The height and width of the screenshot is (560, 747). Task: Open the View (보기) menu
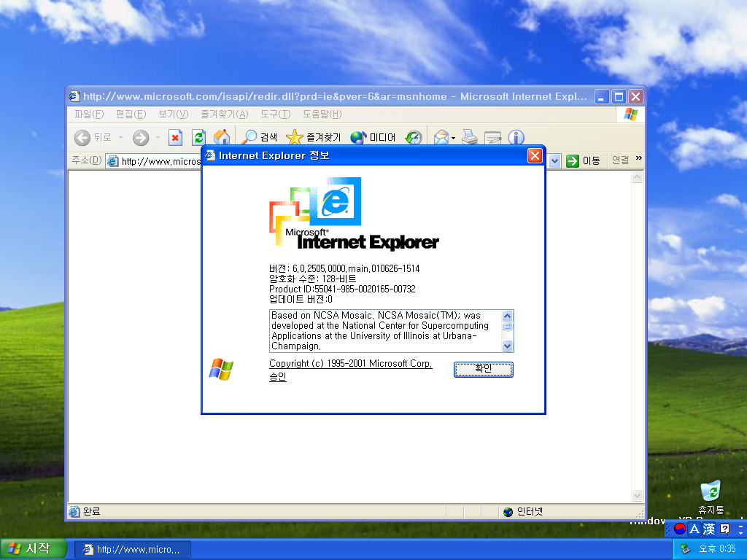coord(174,114)
